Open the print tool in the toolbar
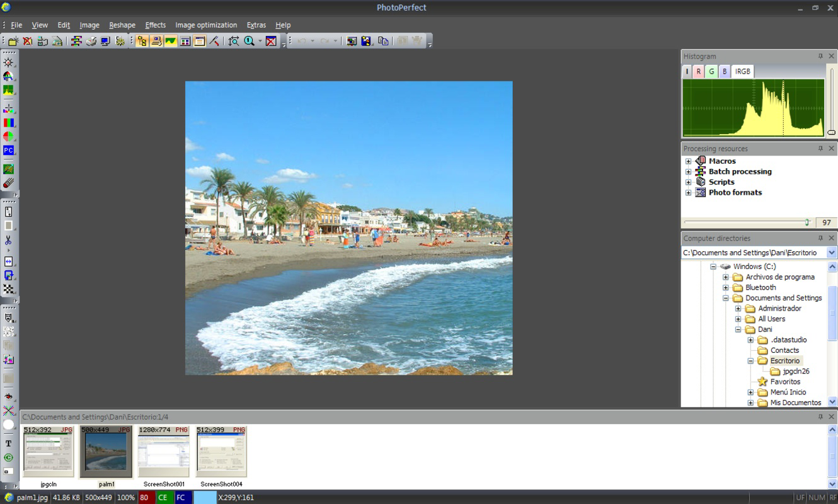Viewport: 838px width, 504px height. pos(89,42)
